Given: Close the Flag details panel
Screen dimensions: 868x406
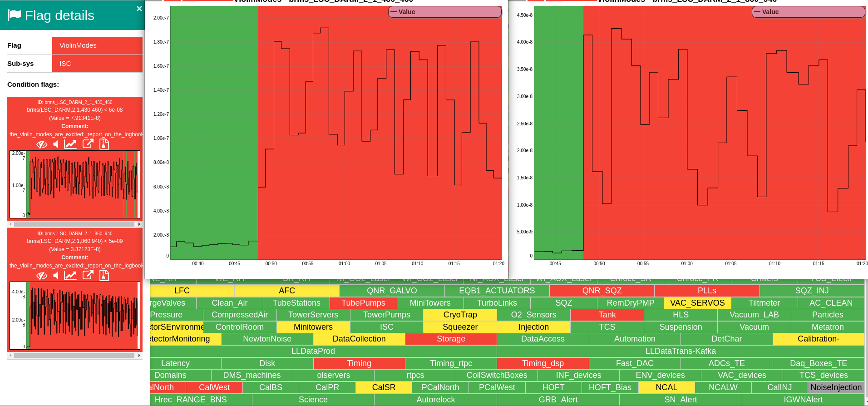Looking at the screenshot, I should click(x=139, y=9).
